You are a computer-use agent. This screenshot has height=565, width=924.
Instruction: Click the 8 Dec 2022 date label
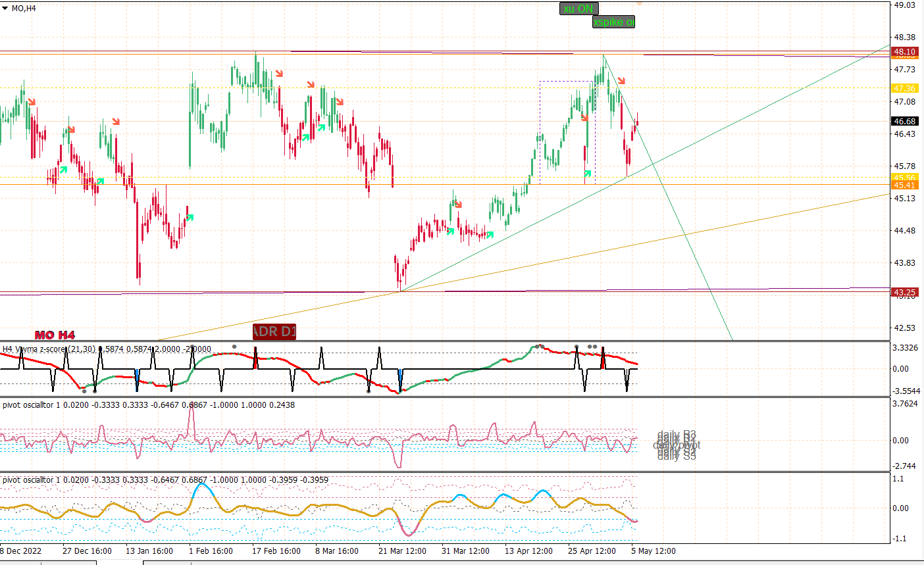pyautogui.click(x=21, y=551)
